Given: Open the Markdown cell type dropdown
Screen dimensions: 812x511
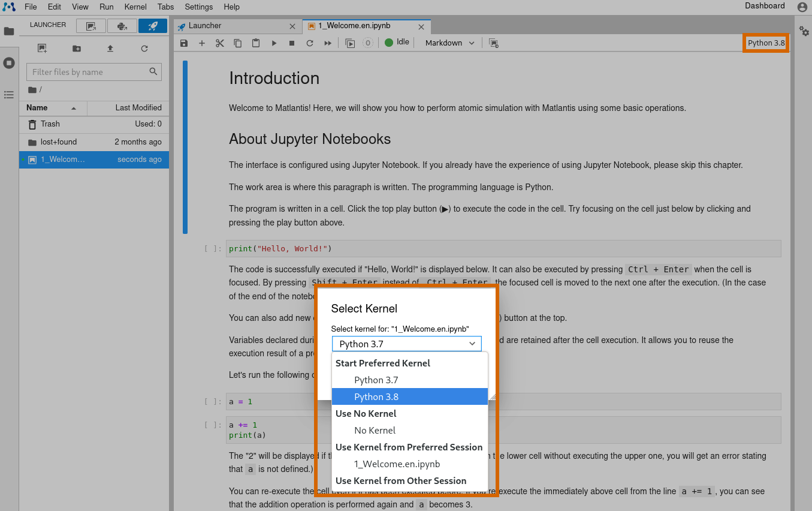Looking at the screenshot, I should pos(449,43).
